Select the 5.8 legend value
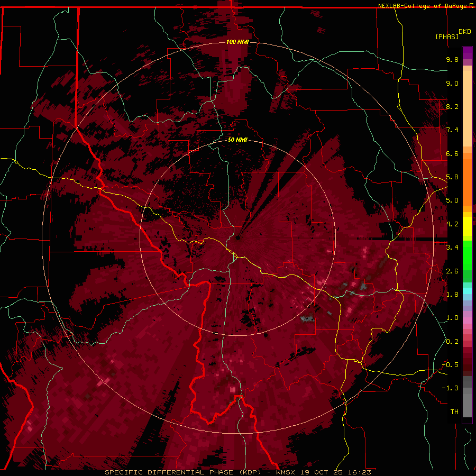This screenshot has height=476, width=476. tap(452, 177)
